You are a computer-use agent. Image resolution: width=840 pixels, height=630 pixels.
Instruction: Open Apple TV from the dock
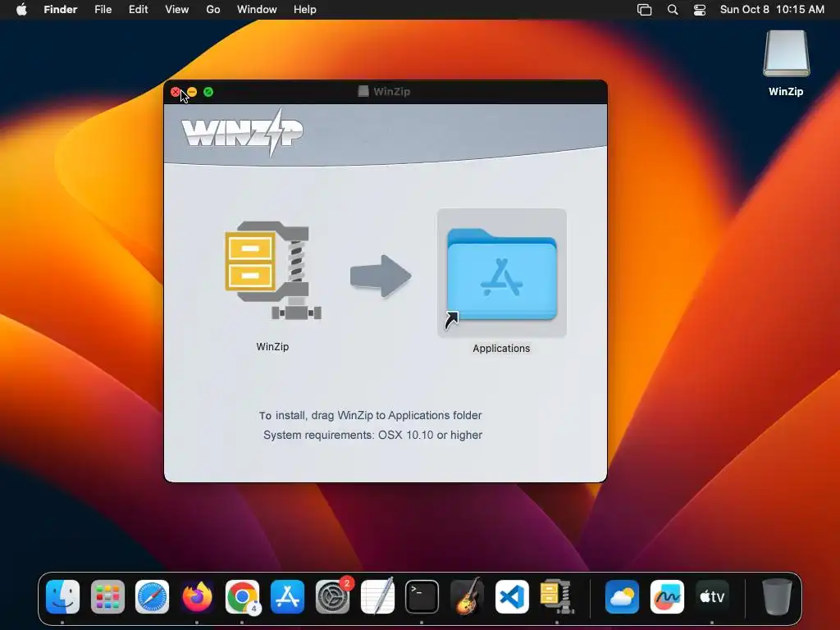(x=712, y=596)
